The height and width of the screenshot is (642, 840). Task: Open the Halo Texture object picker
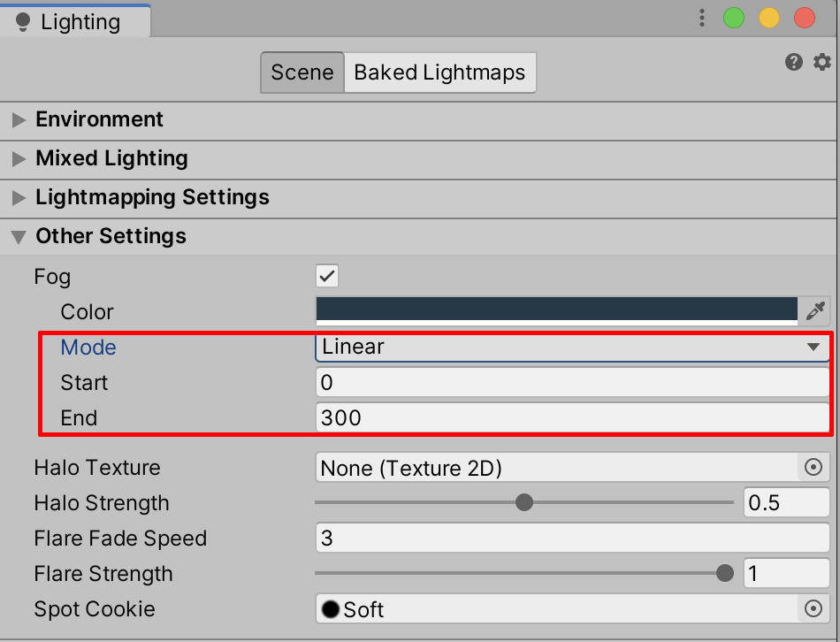[813, 468]
